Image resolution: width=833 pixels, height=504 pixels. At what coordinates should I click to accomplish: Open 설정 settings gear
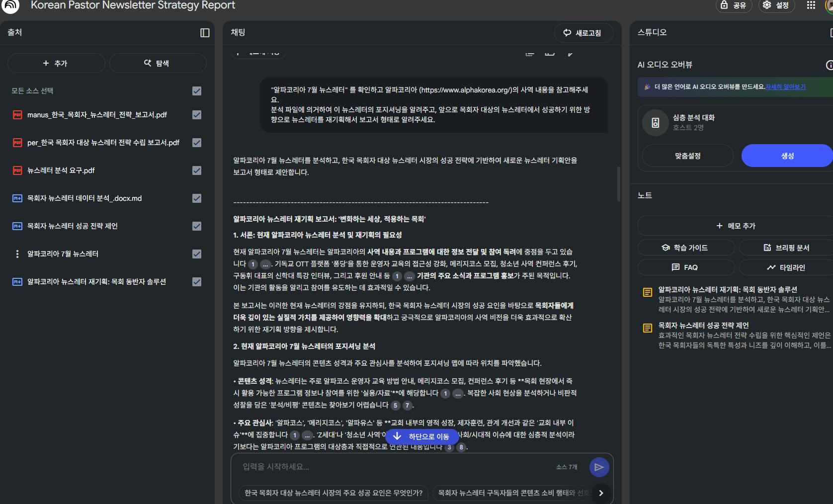(x=776, y=5)
